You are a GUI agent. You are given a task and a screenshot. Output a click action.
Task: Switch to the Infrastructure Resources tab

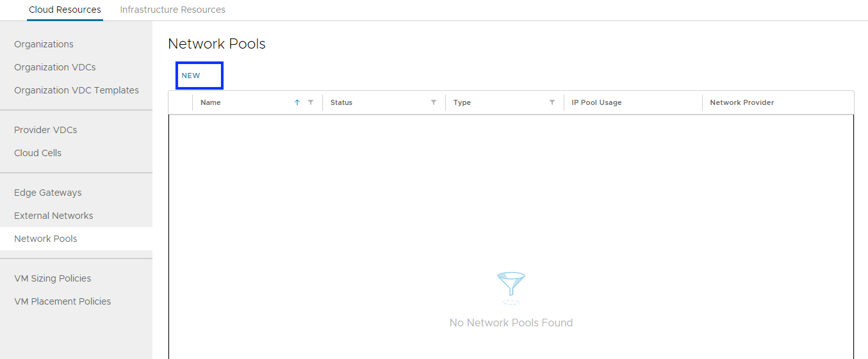pos(172,10)
